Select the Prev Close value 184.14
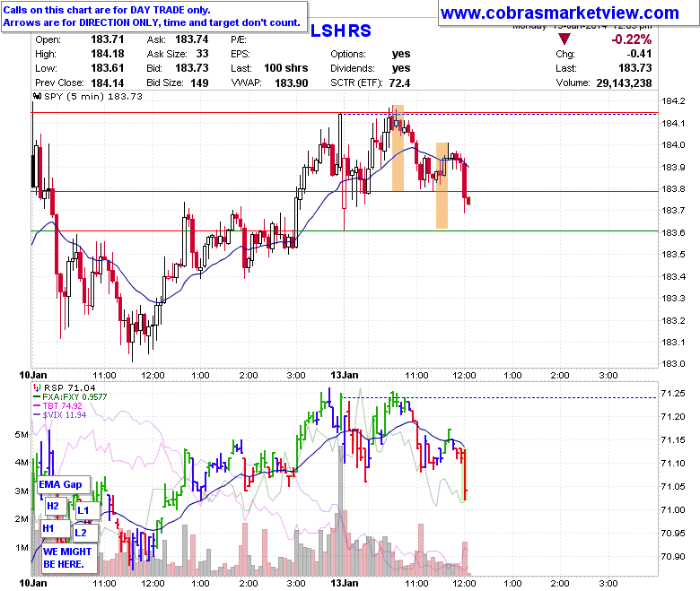This screenshot has width=700, height=591. point(107,83)
